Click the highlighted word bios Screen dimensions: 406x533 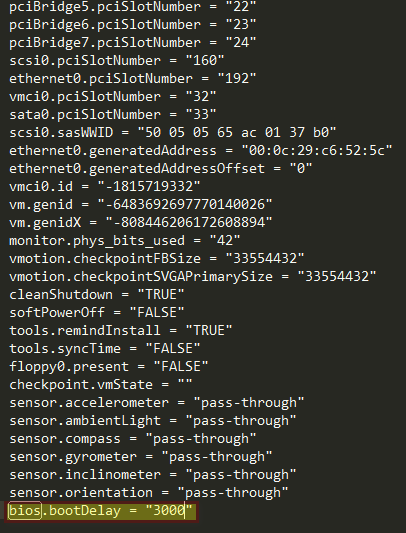pos(25,511)
